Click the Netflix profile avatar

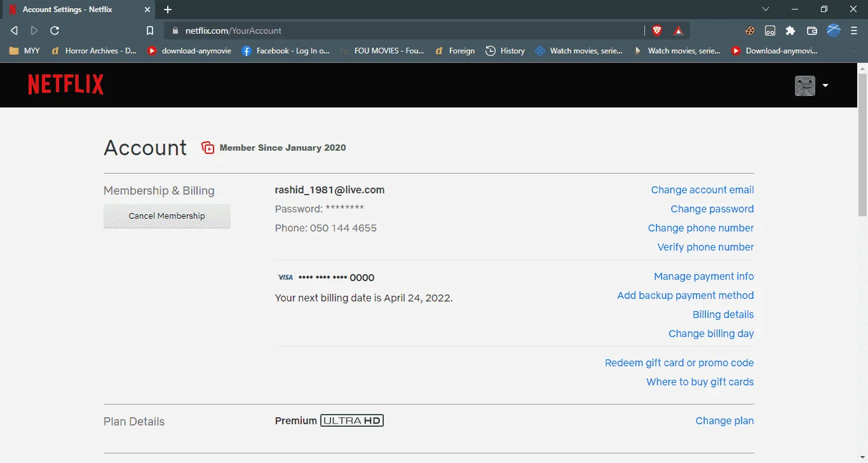click(805, 85)
